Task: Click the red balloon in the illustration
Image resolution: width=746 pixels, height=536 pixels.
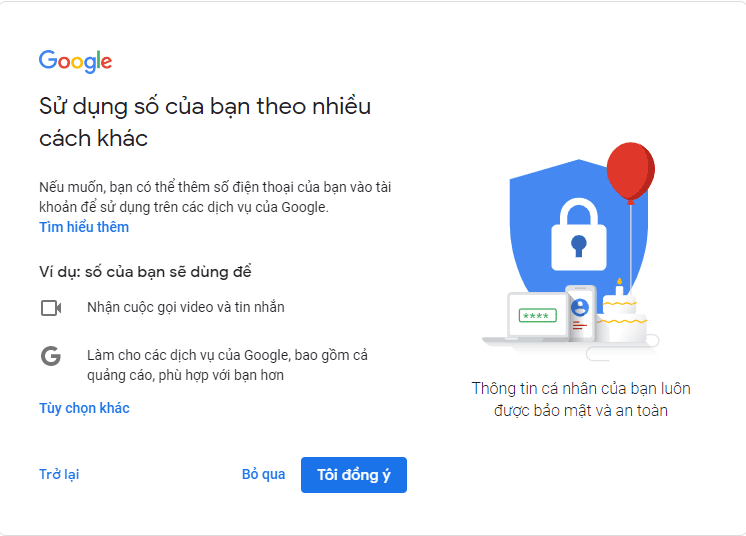Action: coord(630,168)
